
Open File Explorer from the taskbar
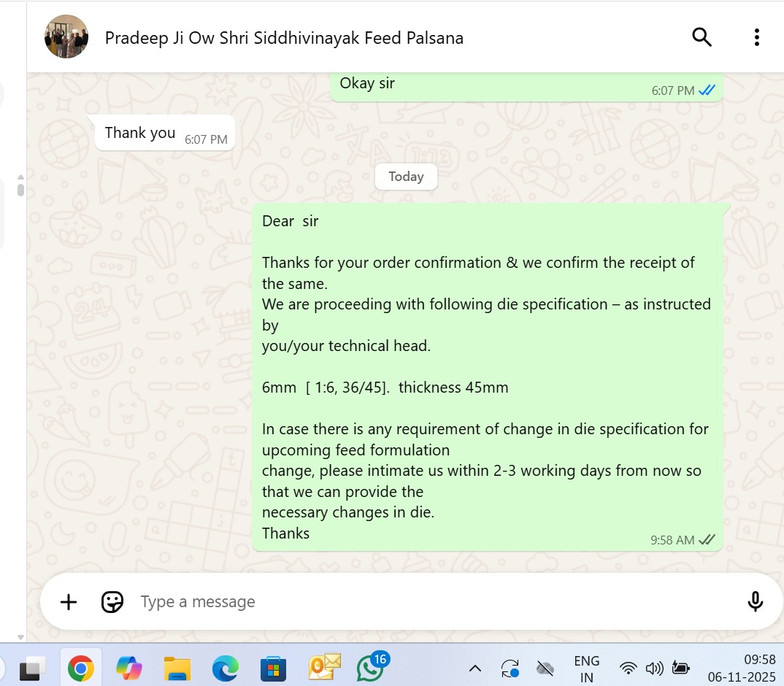(x=177, y=668)
